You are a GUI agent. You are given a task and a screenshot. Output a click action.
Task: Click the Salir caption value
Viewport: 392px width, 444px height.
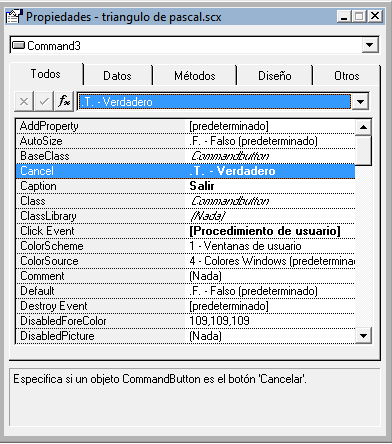tap(202, 186)
